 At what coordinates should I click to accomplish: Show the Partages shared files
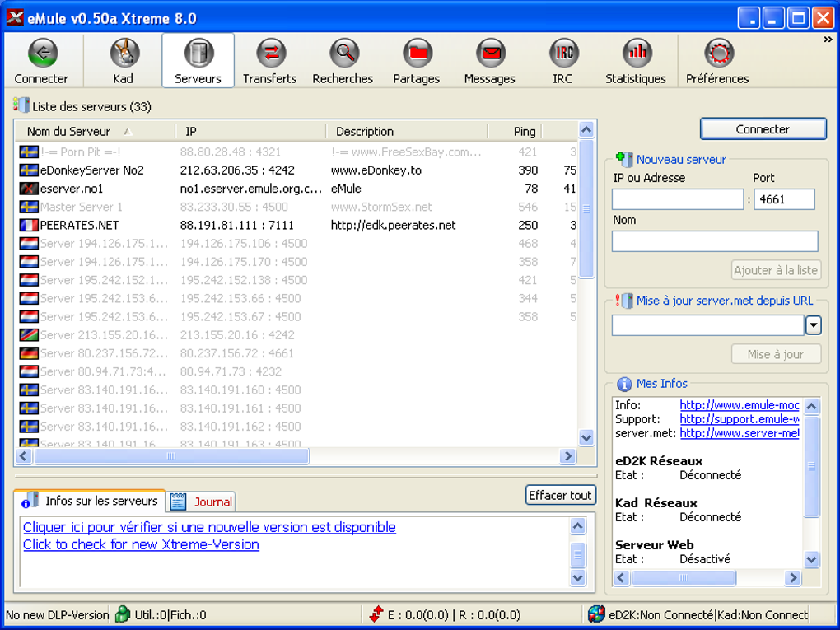[417, 61]
